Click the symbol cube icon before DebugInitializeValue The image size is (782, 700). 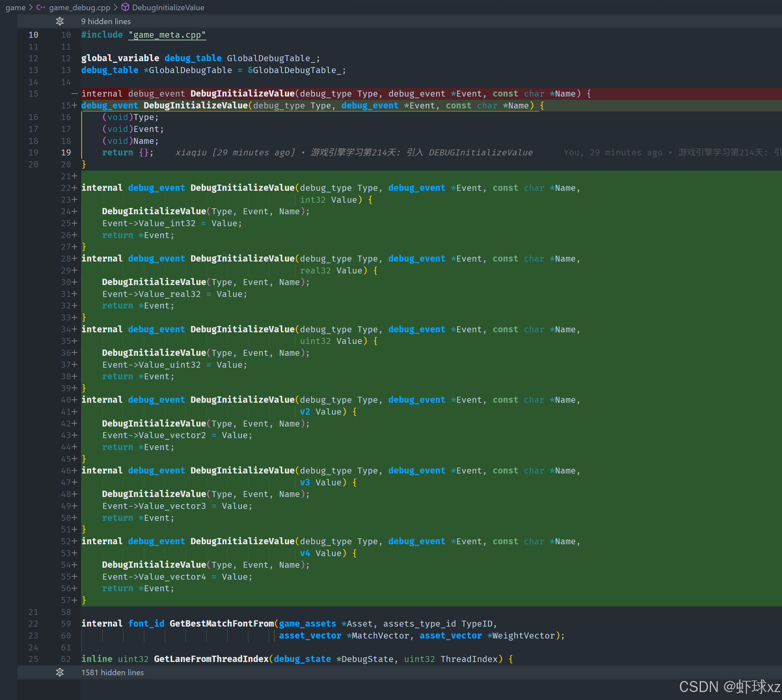tap(125, 7)
